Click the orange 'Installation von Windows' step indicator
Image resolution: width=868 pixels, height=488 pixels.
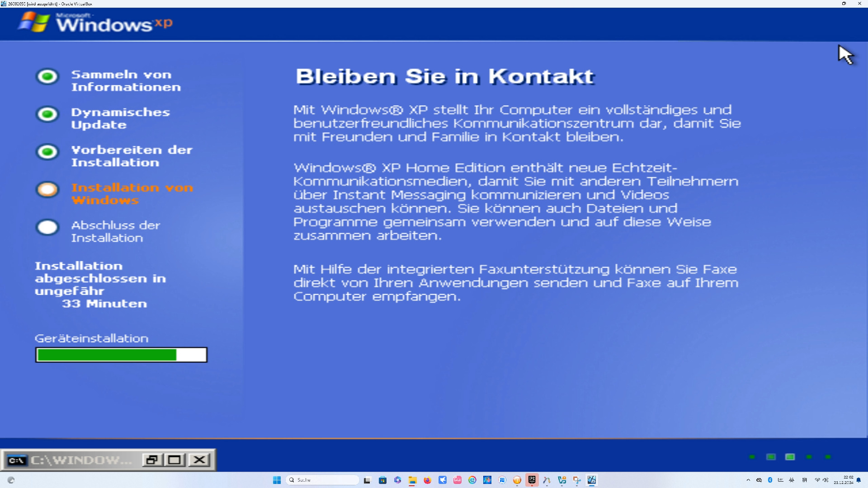pos(47,189)
